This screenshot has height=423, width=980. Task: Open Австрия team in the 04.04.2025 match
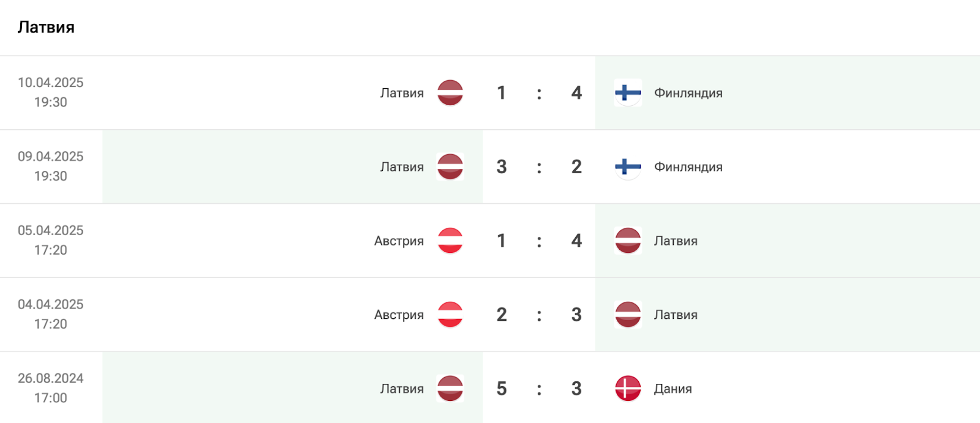pyautogui.click(x=399, y=315)
